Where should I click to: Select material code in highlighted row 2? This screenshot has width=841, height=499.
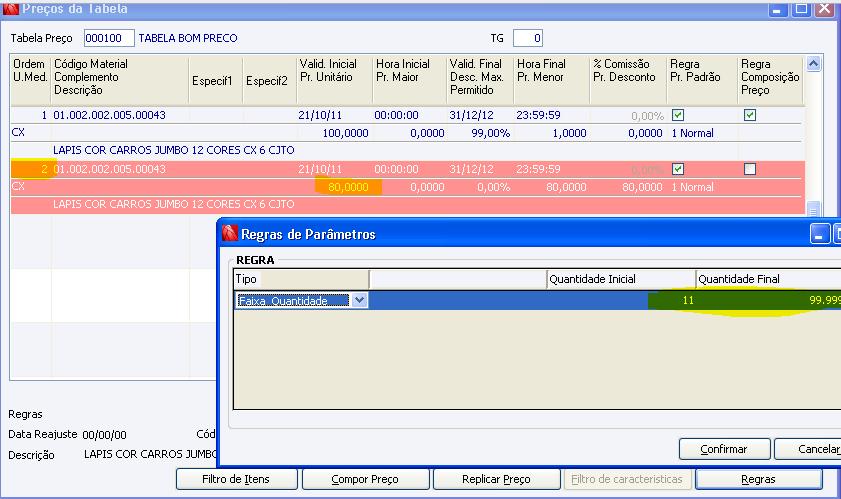coord(109,169)
